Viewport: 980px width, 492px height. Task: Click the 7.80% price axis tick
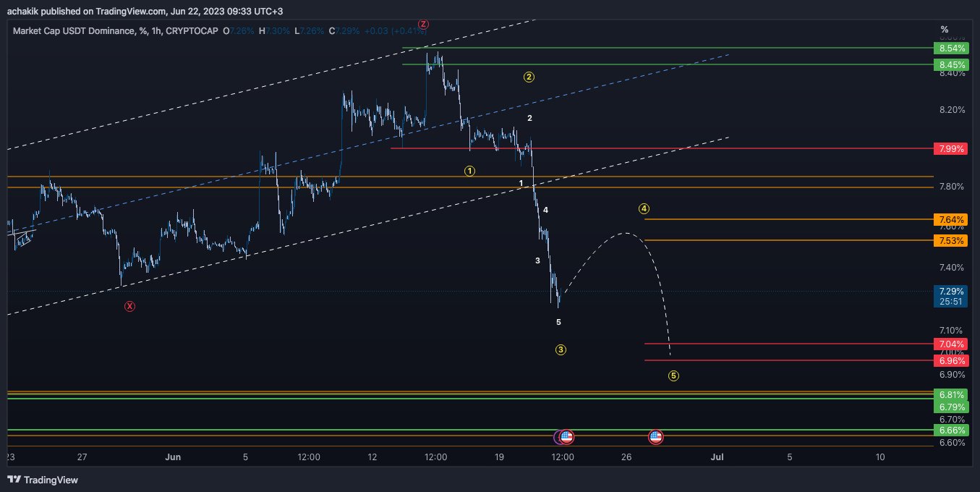952,187
